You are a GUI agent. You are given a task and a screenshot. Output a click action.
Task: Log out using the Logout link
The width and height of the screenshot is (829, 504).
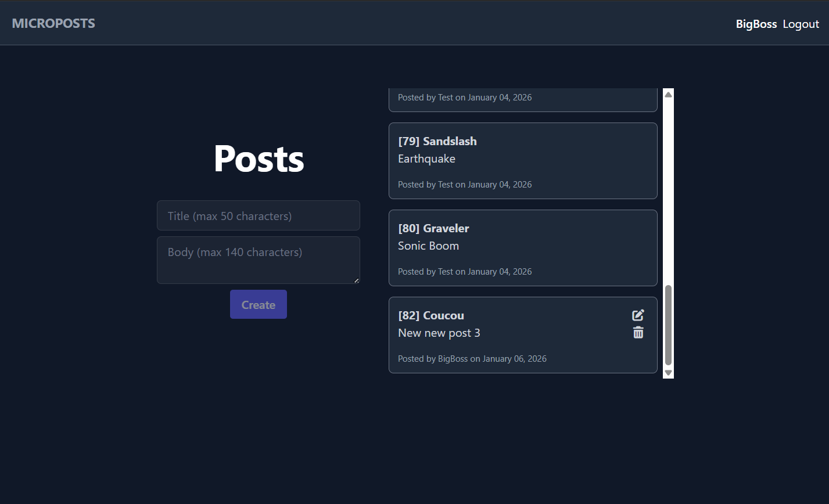coord(801,24)
